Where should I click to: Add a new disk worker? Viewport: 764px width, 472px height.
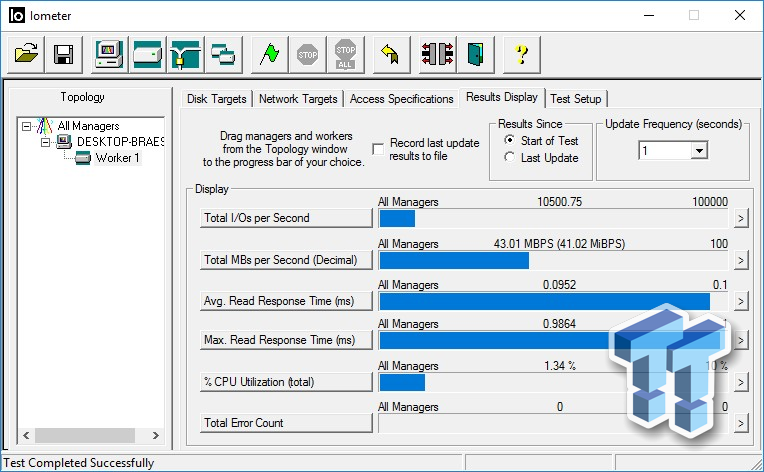coord(147,54)
